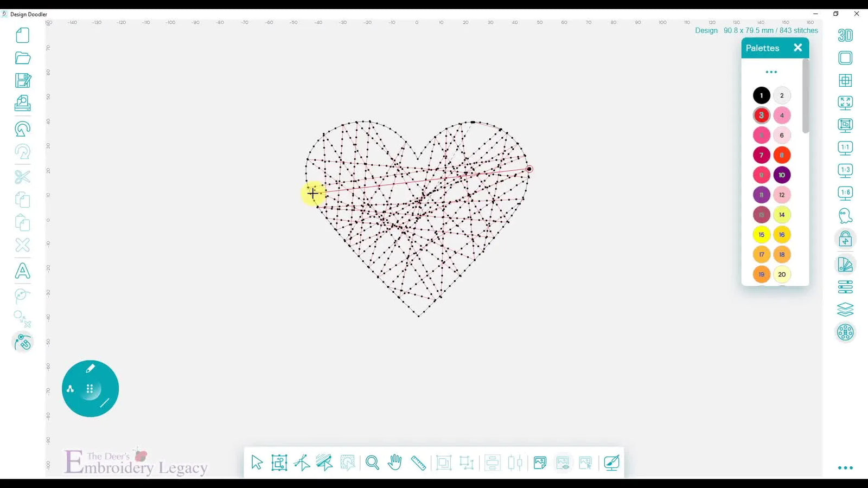Click the print design icon

(23, 103)
